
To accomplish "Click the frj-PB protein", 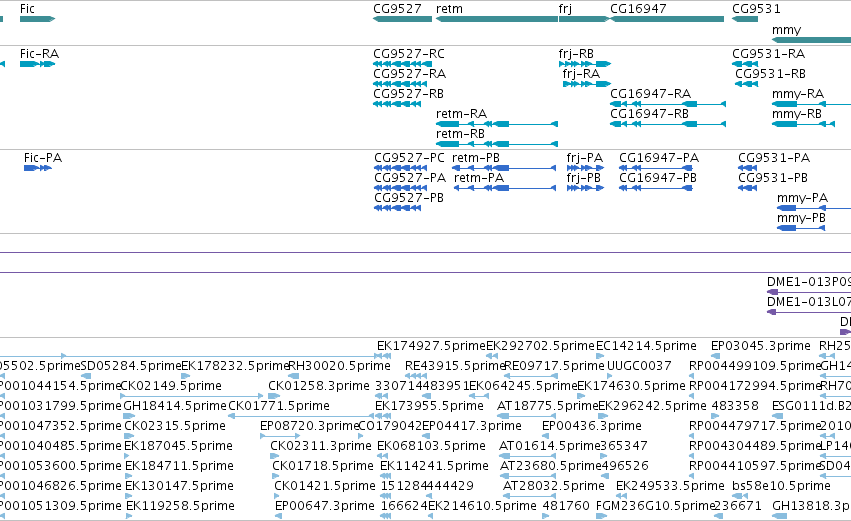I will [x=585, y=188].
